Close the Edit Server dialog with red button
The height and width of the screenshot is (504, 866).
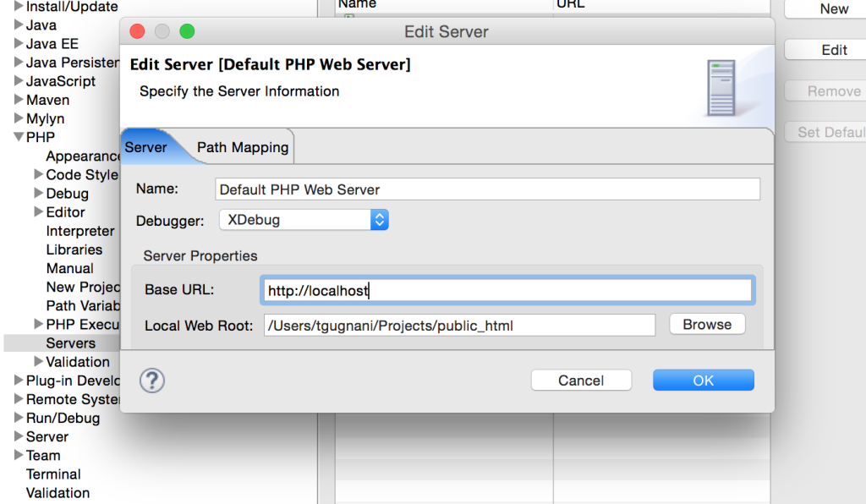click(x=137, y=32)
